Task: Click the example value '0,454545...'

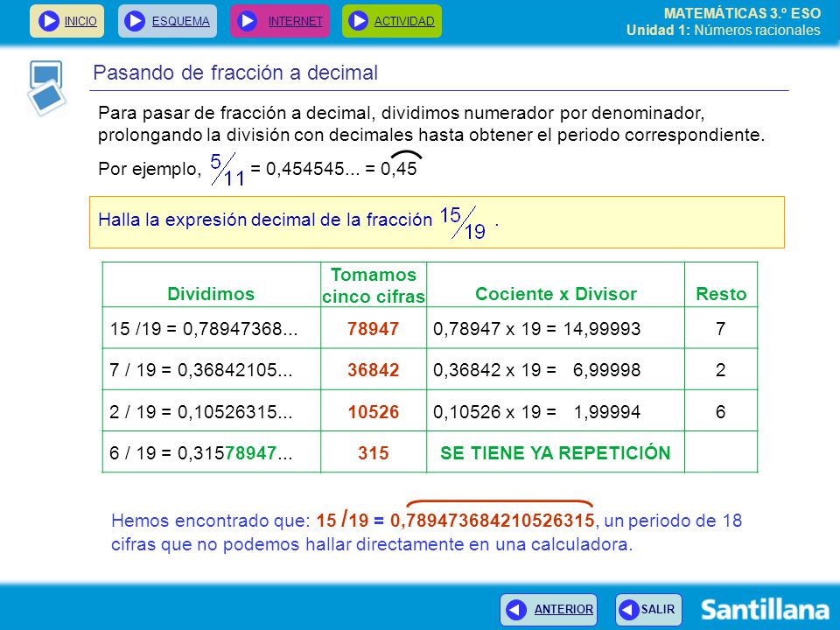Action: click(x=312, y=169)
